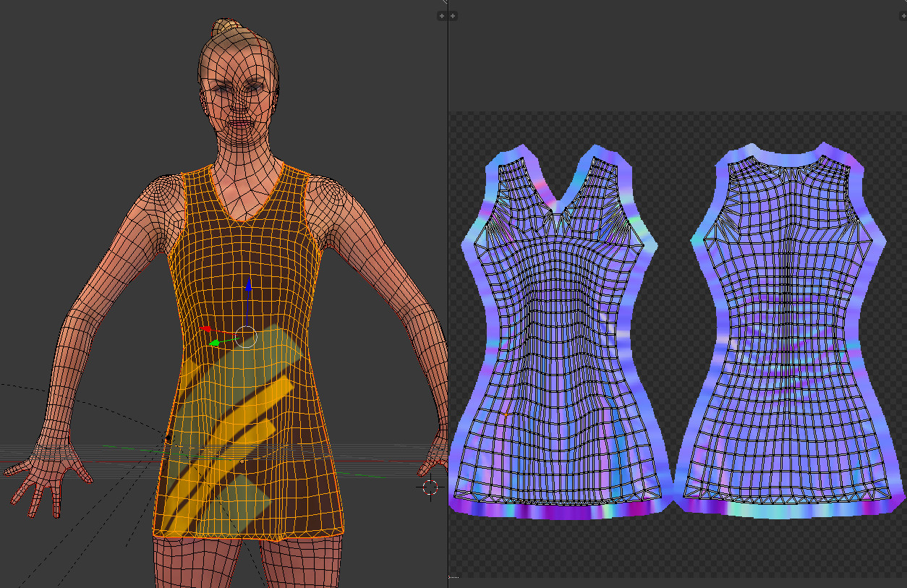Click the 3D cursor crosshair beside the UV editor
This screenshot has height=588, width=907.
pyautogui.click(x=430, y=487)
